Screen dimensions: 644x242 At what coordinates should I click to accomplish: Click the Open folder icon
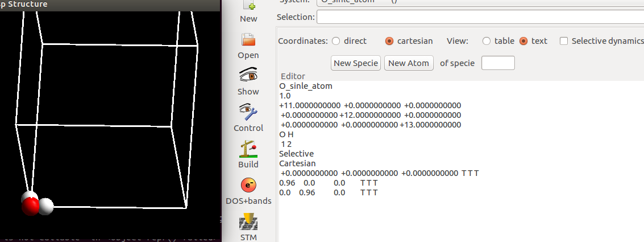coord(248,40)
